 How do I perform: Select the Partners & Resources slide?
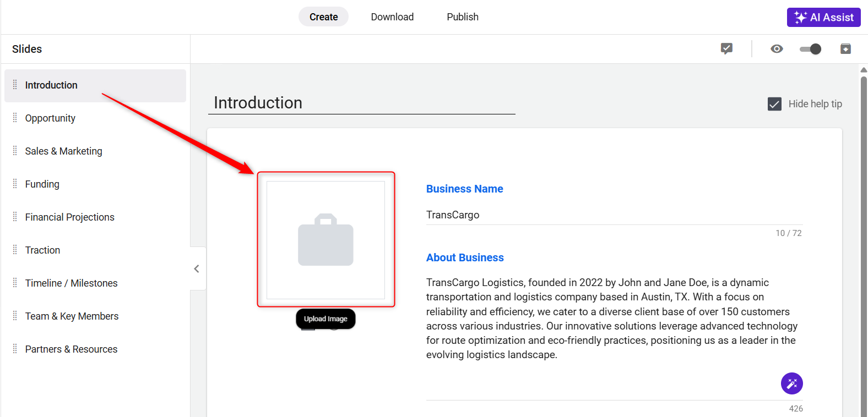click(95, 349)
